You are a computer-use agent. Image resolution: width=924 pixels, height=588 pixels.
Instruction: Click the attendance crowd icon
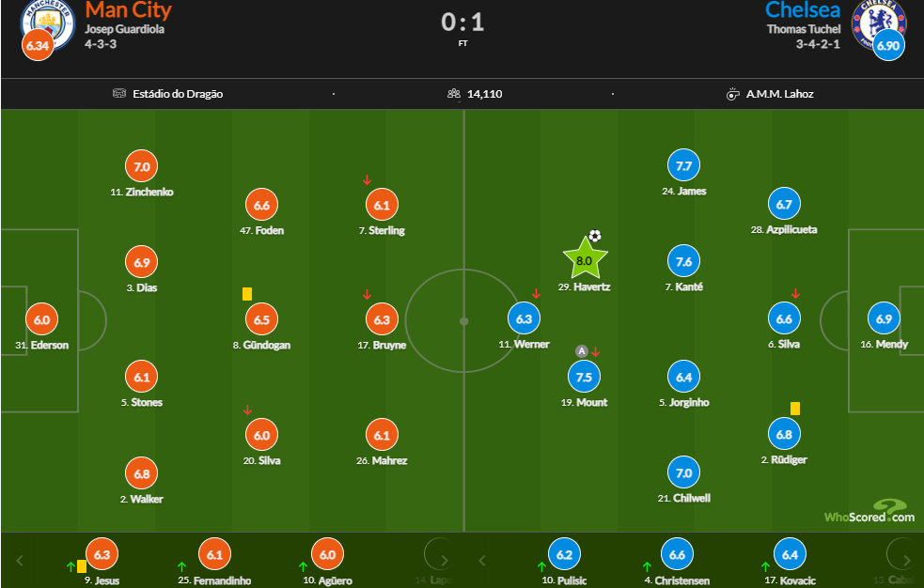click(454, 94)
